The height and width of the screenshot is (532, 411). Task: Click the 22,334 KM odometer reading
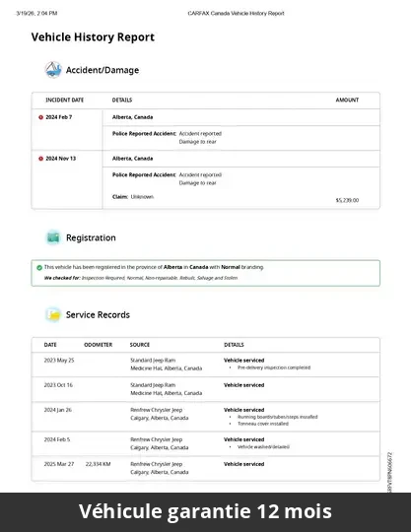pos(98,464)
